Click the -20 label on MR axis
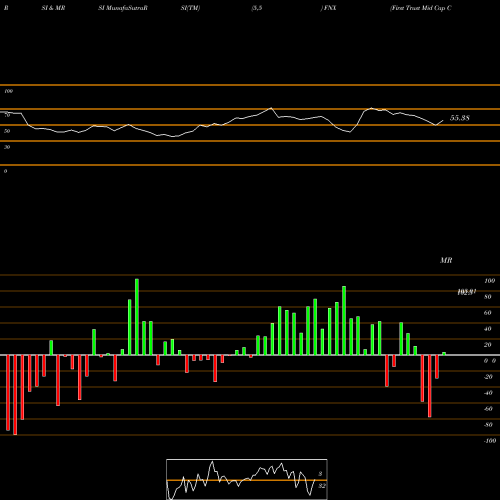This screenshot has height=500, width=500. pyautogui.click(x=488, y=377)
